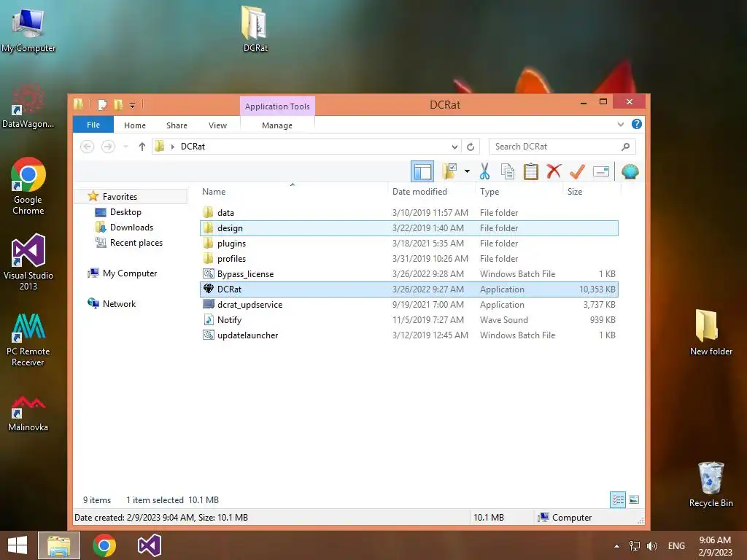Select the Notify wave sound file

point(409,320)
